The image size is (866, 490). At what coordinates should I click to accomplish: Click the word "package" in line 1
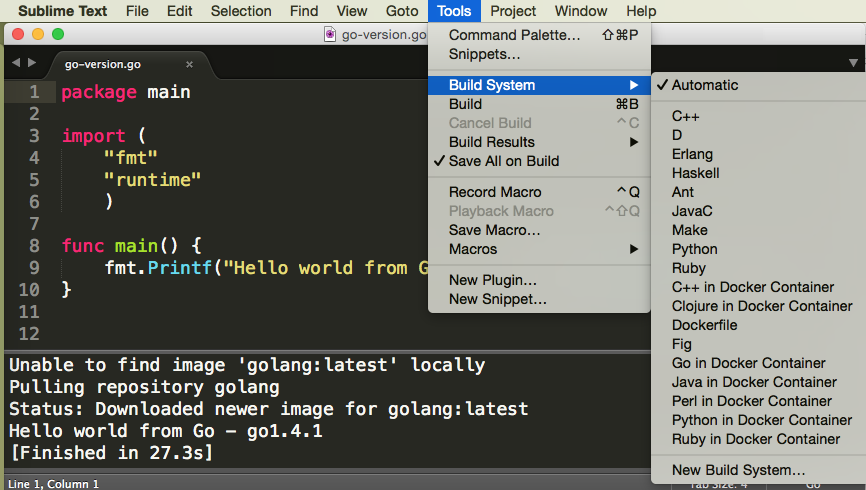click(99, 92)
